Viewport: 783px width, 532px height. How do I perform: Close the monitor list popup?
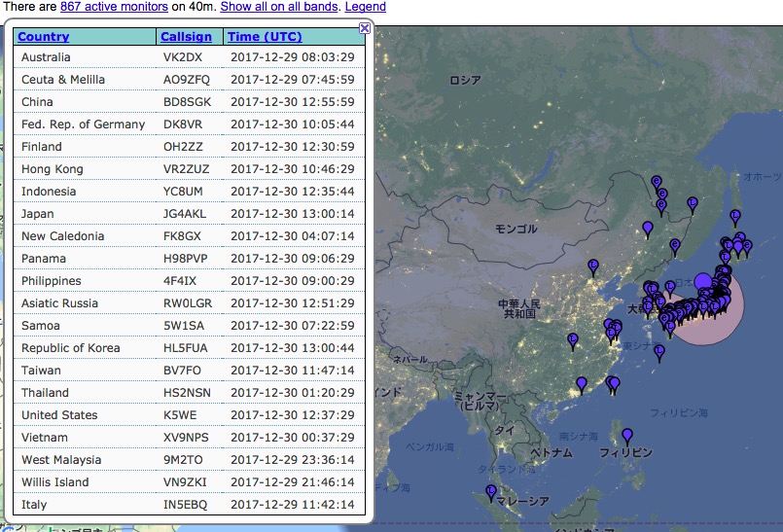click(365, 28)
